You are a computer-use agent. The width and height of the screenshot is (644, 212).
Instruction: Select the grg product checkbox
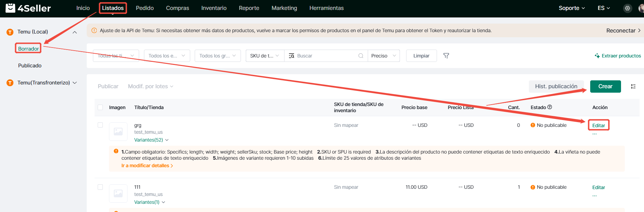(x=100, y=125)
